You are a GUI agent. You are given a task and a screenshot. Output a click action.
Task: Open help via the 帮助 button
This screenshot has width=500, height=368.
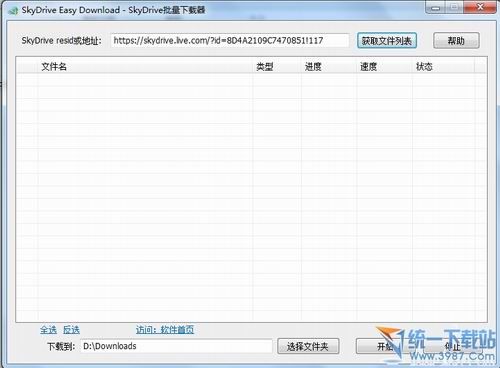456,41
